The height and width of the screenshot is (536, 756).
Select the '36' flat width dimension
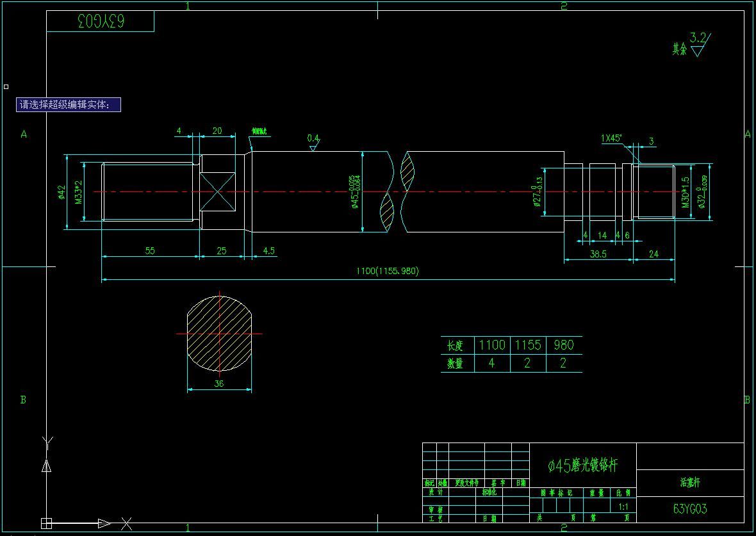click(x=219, y=384)
